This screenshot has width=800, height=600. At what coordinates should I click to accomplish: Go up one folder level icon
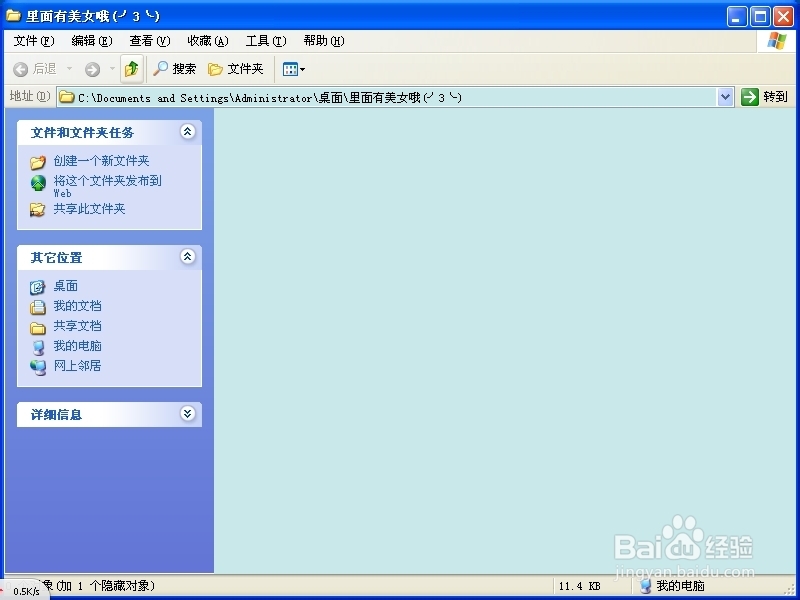[132, 68]
